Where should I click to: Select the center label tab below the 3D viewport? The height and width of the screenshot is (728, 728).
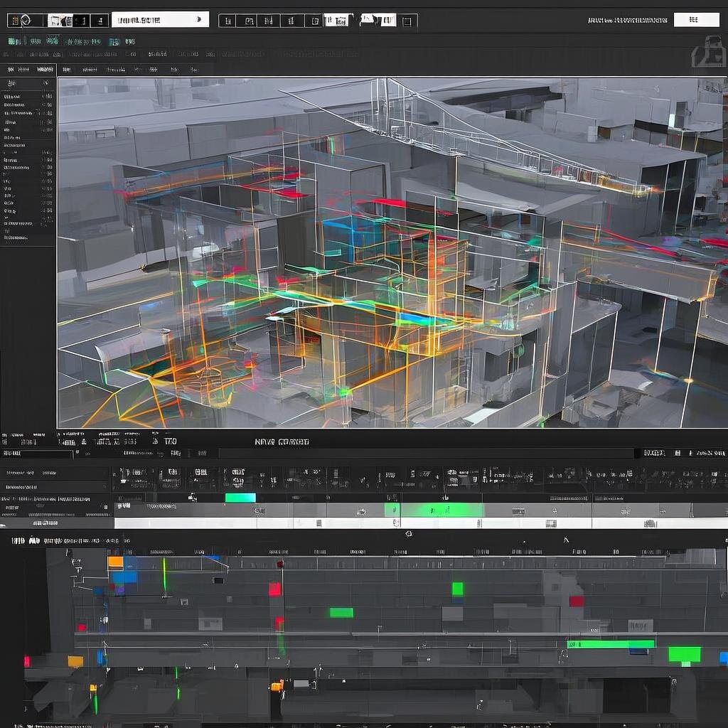[x=282, y=442]
